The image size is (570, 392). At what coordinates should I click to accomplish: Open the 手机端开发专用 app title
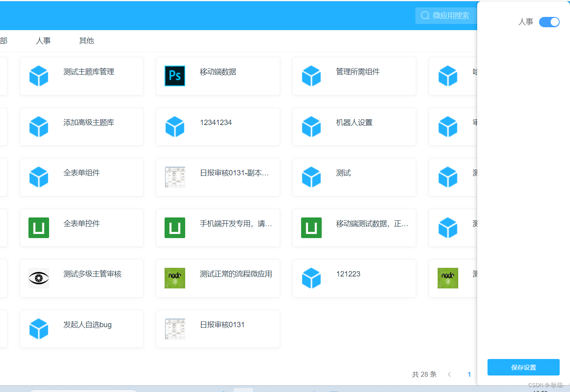pyautogui.click(x=236, y=224)
